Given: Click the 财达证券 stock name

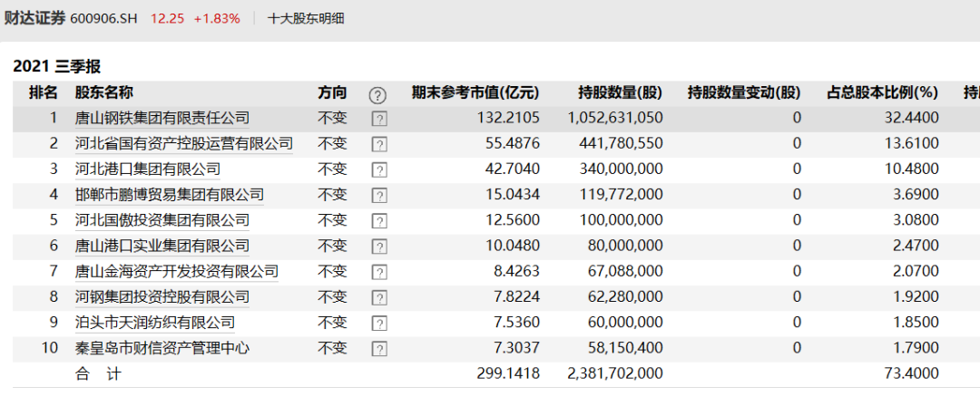Looking at the screenshot, I should pos(34,18).
